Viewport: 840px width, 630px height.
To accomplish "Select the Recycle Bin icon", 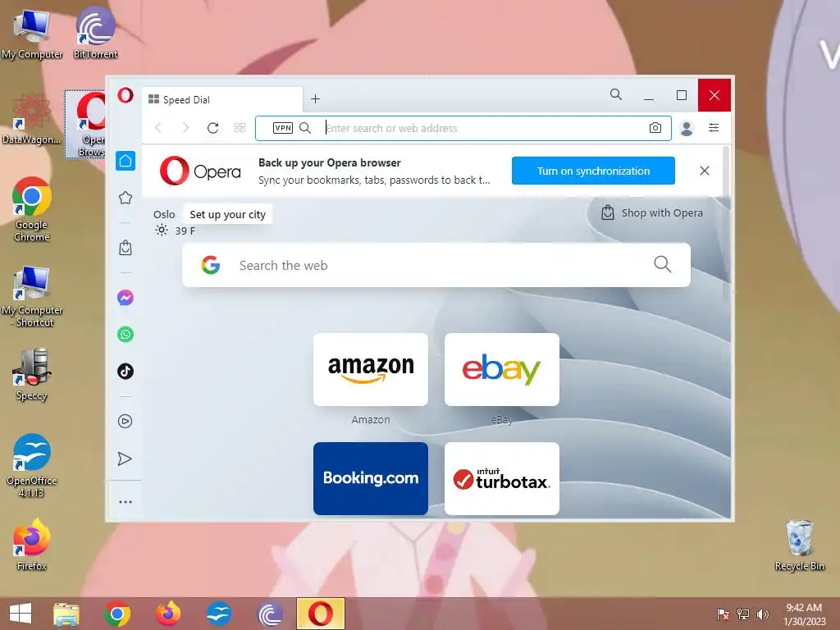I will [x=800, y=546].
